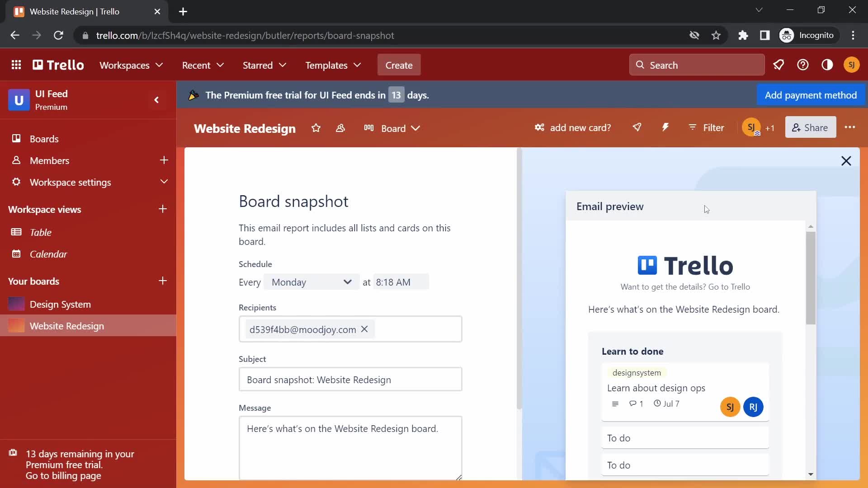Add a member with plus icon
This screenshot has width=868, height=488.
[164, 160]
